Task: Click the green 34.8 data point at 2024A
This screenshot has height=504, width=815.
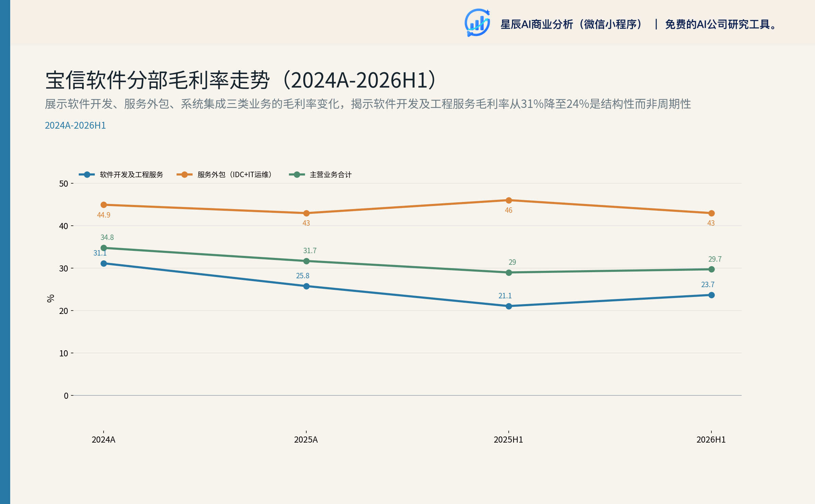Action: [x=104, y=248]
